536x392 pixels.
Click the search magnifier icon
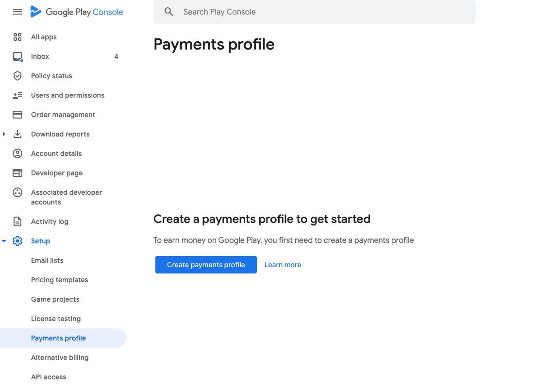(169, 12)
